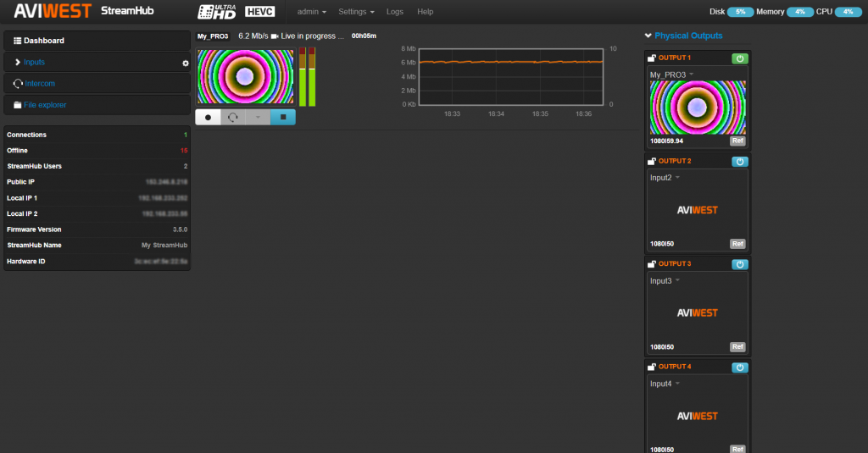The width and height of the screenshot is (868, 453).
Task: Click the Public IP row
Action: (x=97, y=182)
